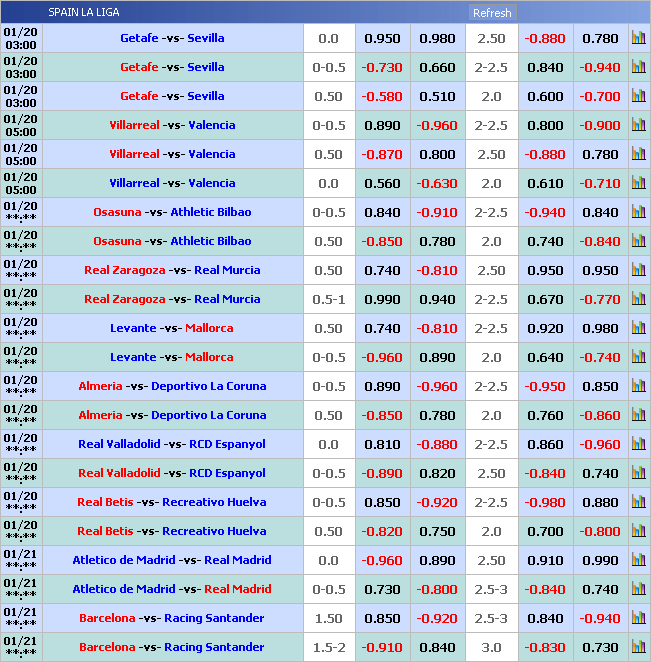Click the Refresh button in header
This screenshot has height=662, width=651.
tap(491, 13)
